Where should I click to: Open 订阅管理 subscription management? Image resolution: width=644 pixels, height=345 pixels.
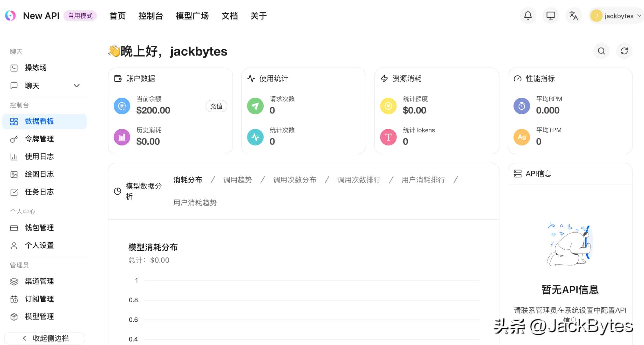tap(45, 299)
